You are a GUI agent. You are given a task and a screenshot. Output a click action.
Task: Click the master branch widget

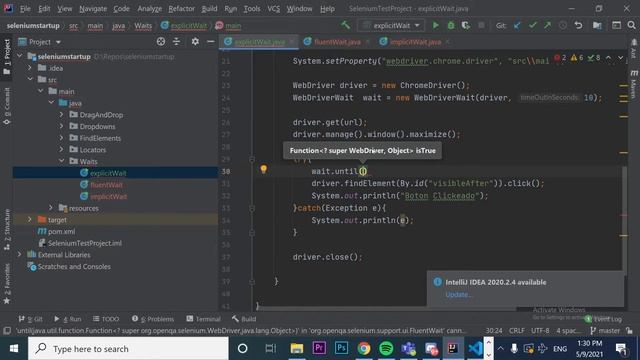pos(605,330)
